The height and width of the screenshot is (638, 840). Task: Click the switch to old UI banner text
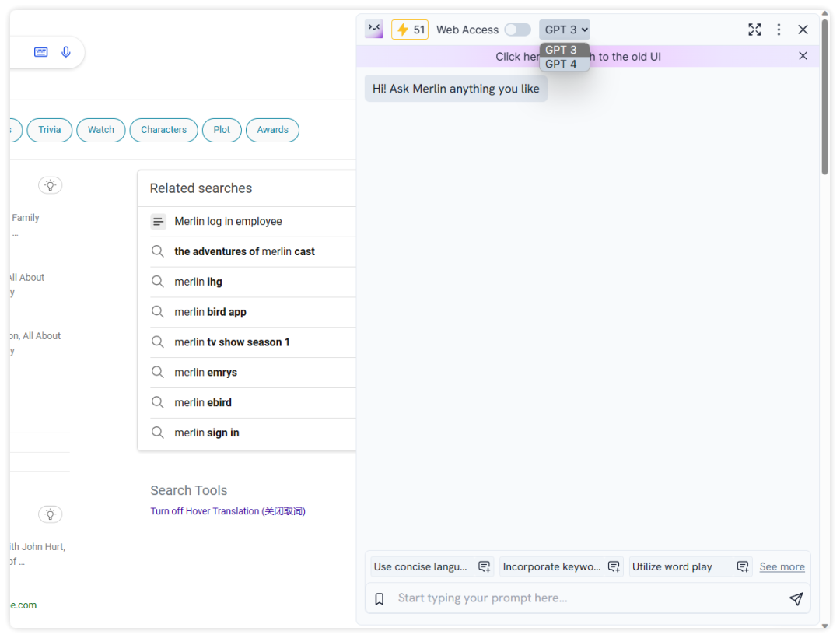click(x=577, y=57)
